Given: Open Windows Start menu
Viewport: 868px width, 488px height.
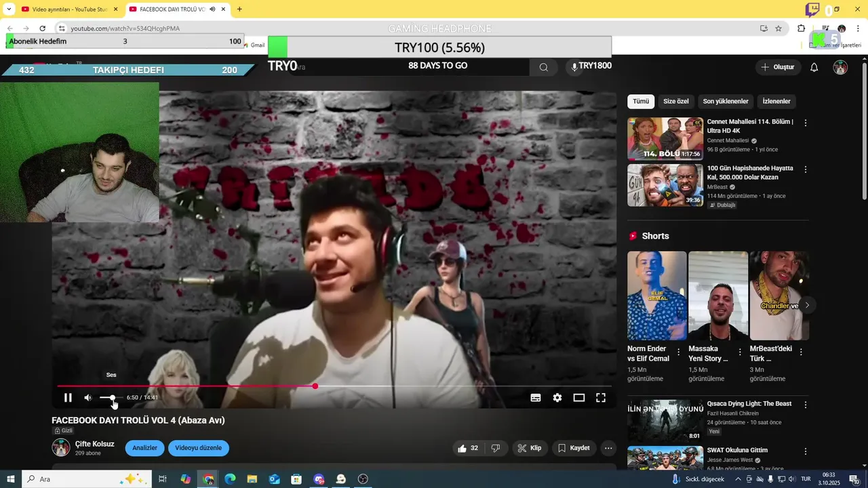Looking at the screenshot, I should 11,479.
